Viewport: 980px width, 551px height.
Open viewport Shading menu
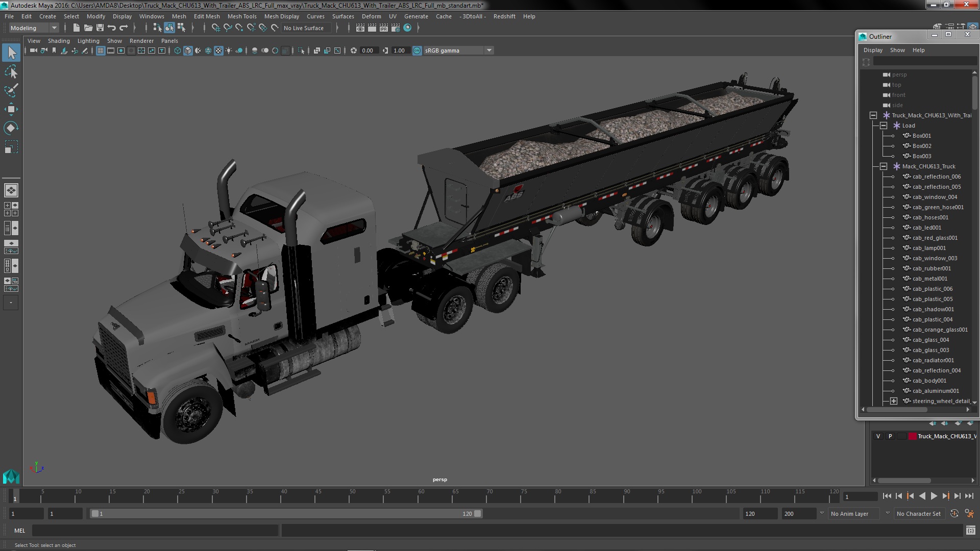[59, 41]
